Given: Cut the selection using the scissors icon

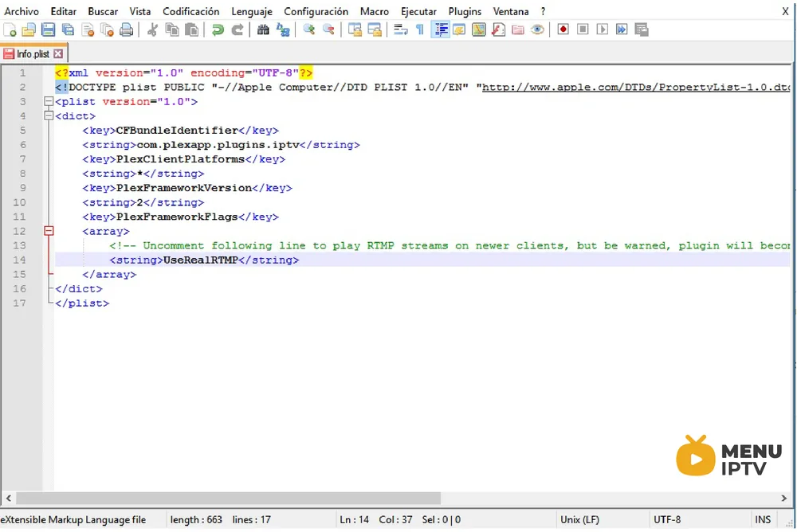Looking at the screenshot, I should [152, 29].
